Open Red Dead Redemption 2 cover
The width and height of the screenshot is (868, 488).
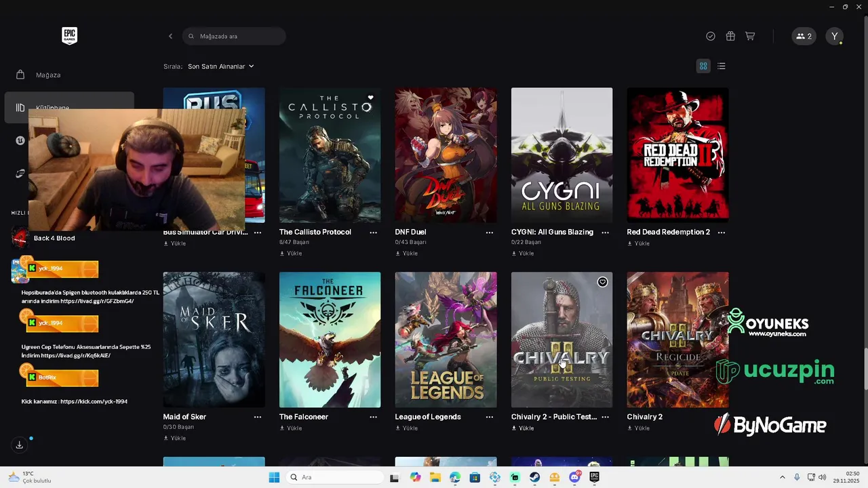[x=677, y=155]
